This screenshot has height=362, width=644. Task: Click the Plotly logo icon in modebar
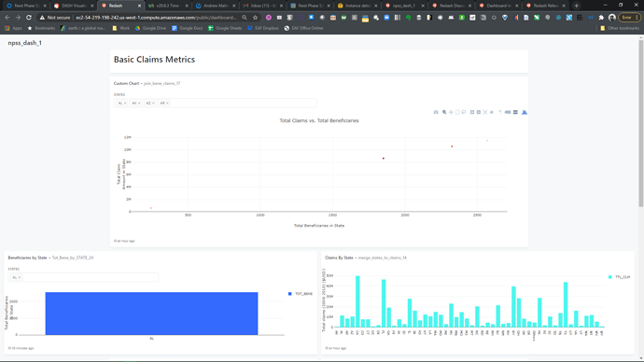pyautogui.click(x=525, y=112)
